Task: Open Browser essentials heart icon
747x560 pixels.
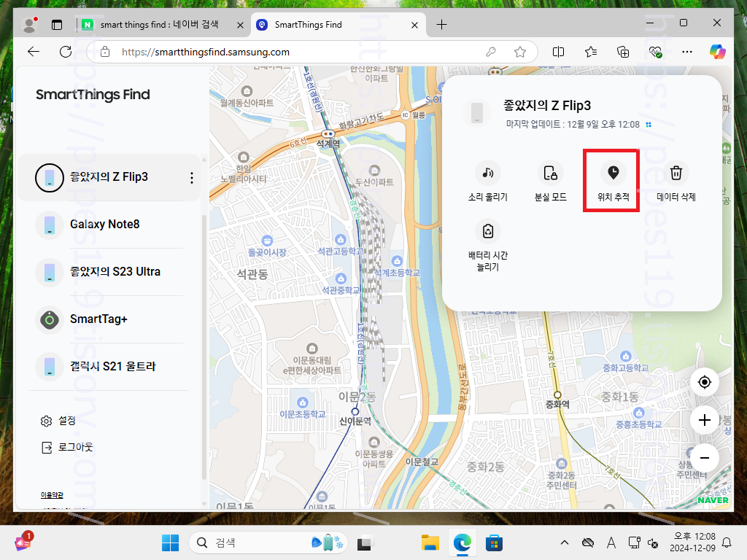Action: coord(656,52)
